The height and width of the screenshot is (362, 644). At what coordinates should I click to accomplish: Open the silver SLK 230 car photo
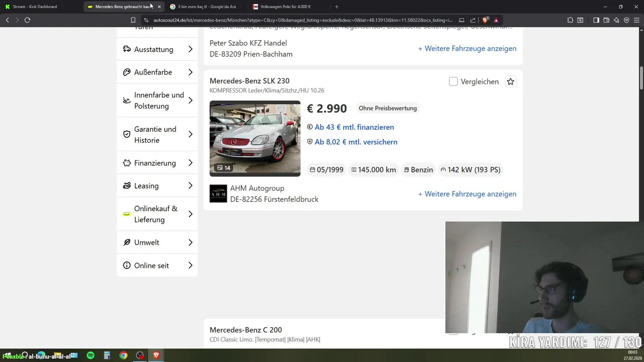point(255,138)
